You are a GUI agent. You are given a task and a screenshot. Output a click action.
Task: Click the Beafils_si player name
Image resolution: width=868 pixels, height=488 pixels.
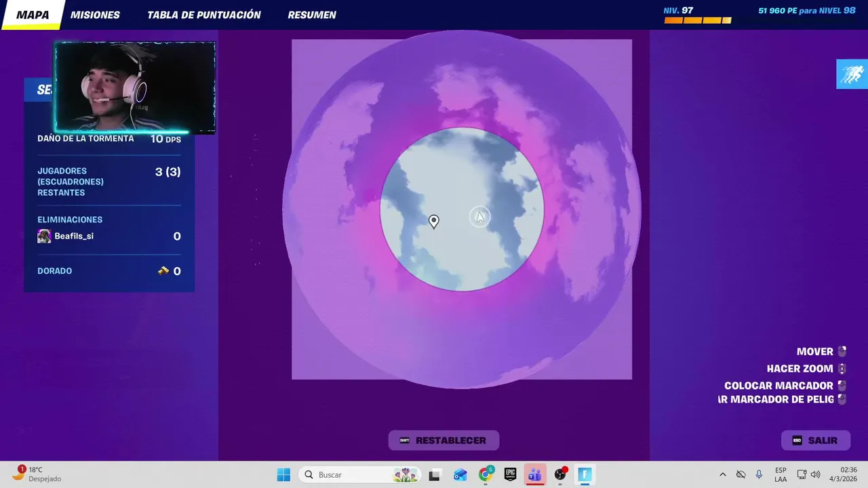pyautogui.click(x=74, y=236)
